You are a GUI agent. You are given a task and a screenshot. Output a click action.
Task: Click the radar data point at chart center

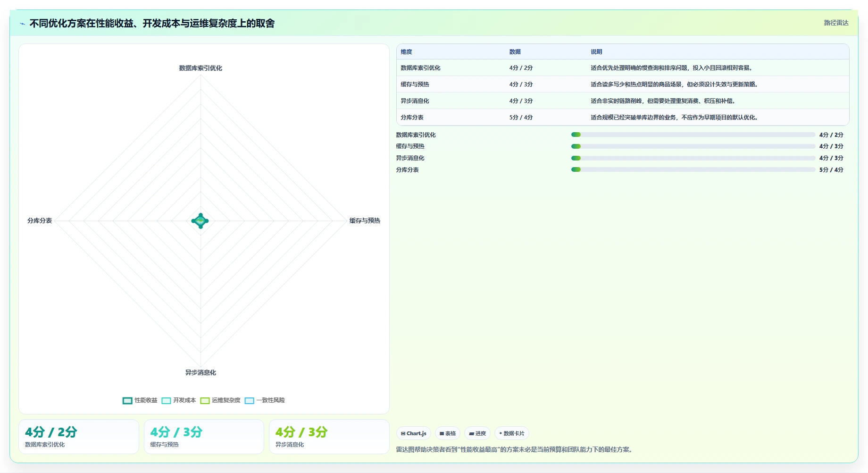200,221
